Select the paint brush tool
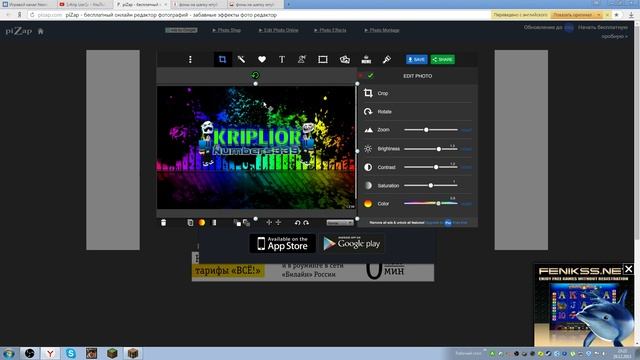The image size is (640, 360). point(387,60)
